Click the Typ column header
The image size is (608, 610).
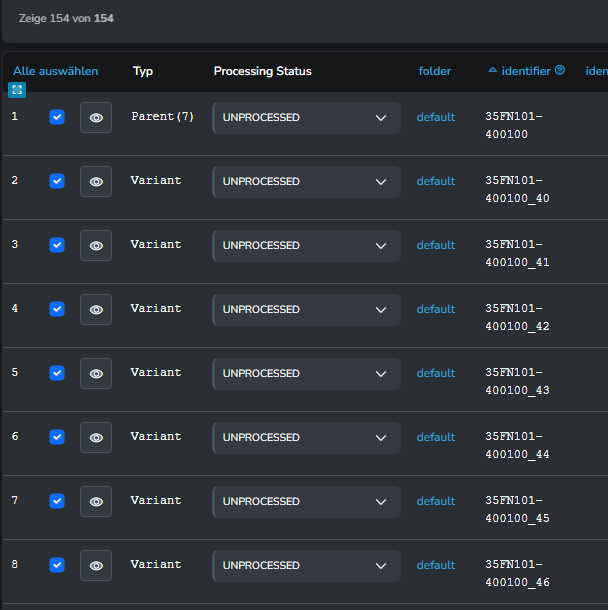[x=143, y=71]
